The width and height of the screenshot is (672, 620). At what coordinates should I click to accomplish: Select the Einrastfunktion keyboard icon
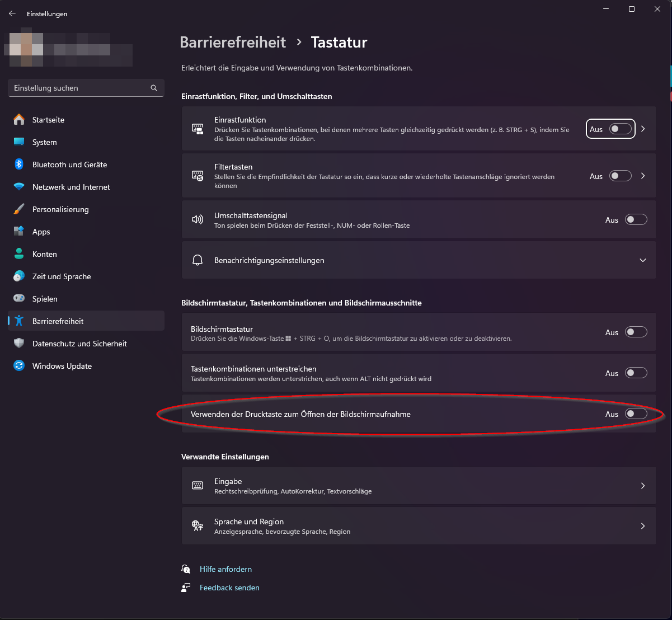(x=197, y=129)
